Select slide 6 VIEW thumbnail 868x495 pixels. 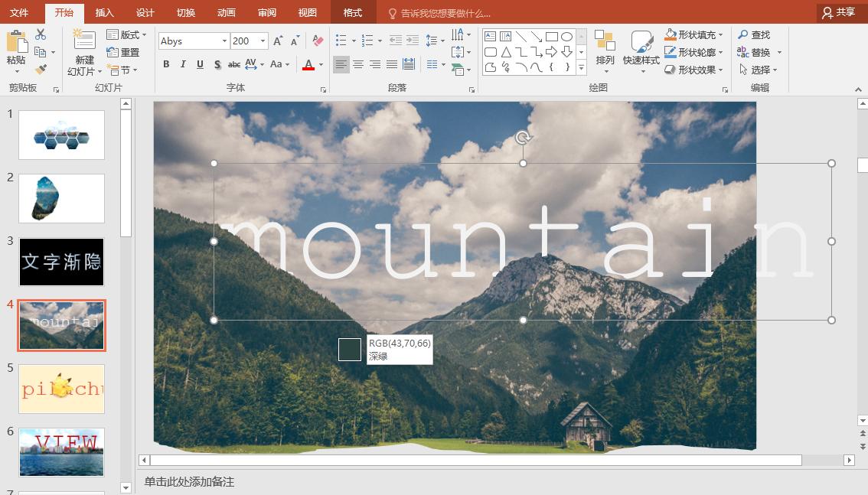[61, 452]
